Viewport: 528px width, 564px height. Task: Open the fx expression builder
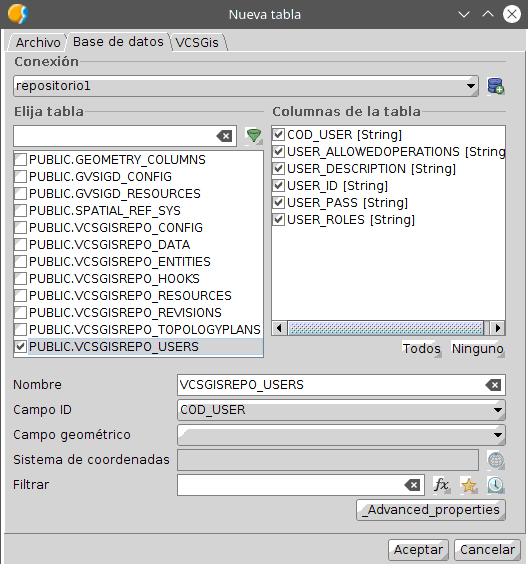coord(441,485)
